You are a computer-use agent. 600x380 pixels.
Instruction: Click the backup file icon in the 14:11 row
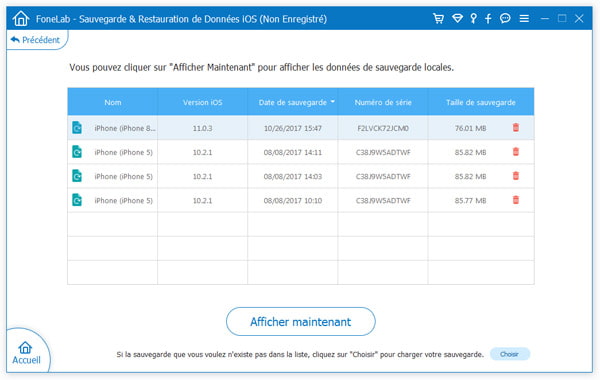coord(77,152)
